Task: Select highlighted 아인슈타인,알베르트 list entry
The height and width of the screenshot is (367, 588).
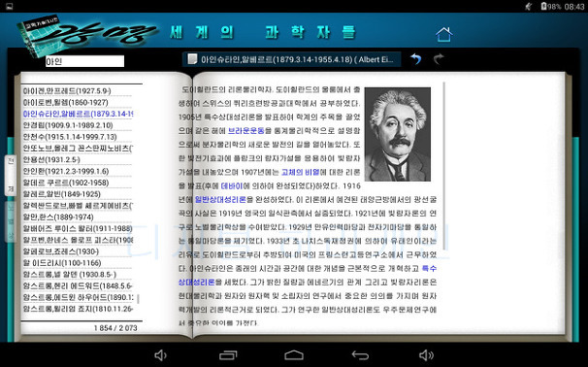Action: click(x=78, y=114)
